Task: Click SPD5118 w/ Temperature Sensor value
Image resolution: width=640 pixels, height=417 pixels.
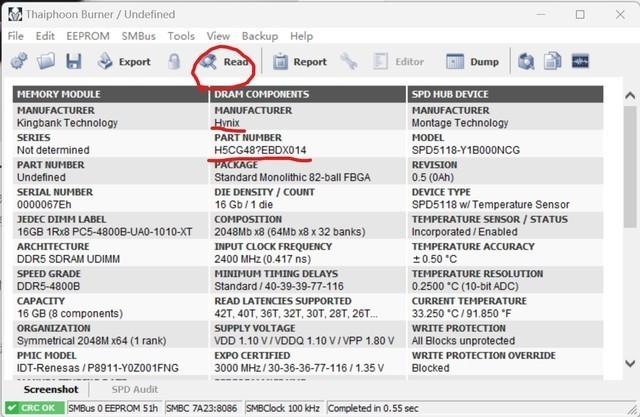Action: click(491, 205)
